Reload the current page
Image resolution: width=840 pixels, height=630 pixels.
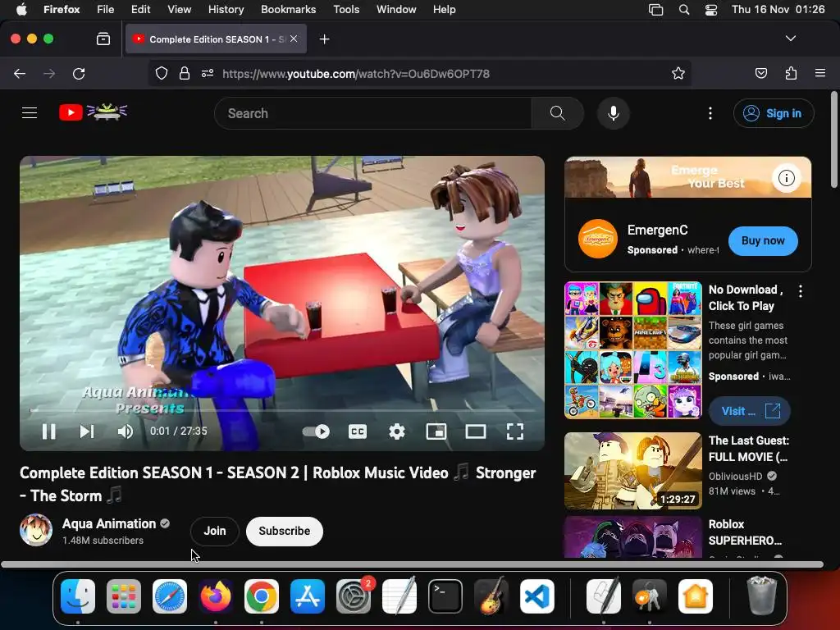coord(79,73)
